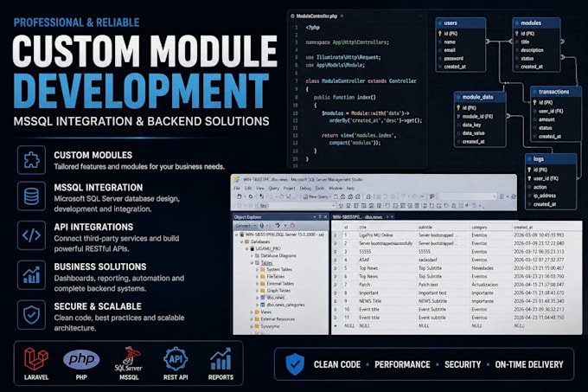
Task: Click the Secure & Scalable shield icon
Action: tap(31, 315)
